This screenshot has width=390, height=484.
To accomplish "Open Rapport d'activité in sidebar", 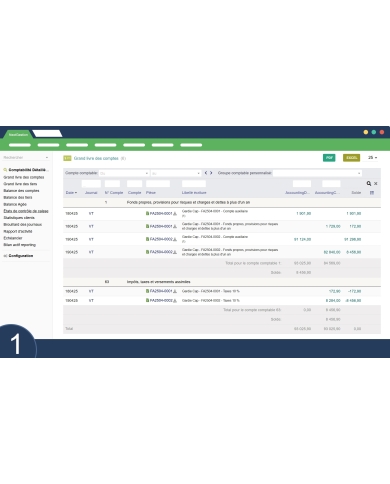I will [18, 231].
